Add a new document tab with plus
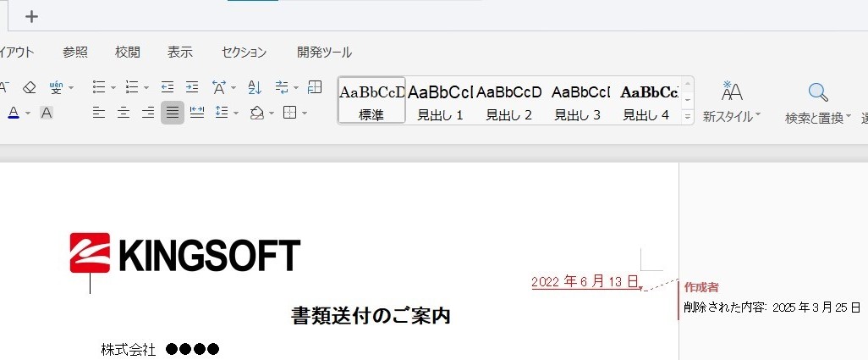 point(31,17)
